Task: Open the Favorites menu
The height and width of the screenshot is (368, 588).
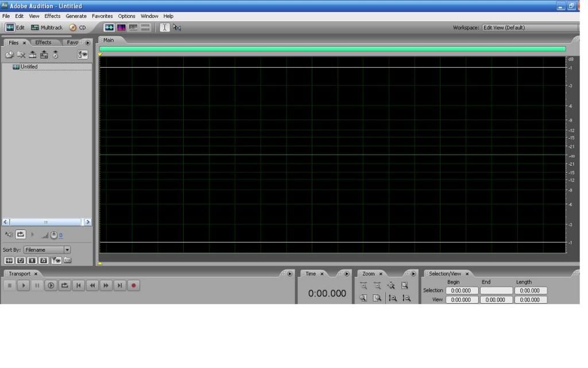Action: pyautogui.click(x=102, y=16)
